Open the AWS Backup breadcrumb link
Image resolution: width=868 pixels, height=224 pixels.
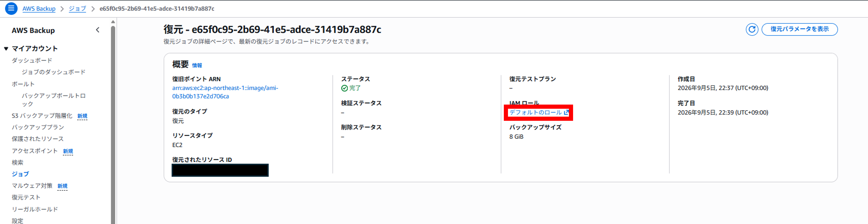39,9
